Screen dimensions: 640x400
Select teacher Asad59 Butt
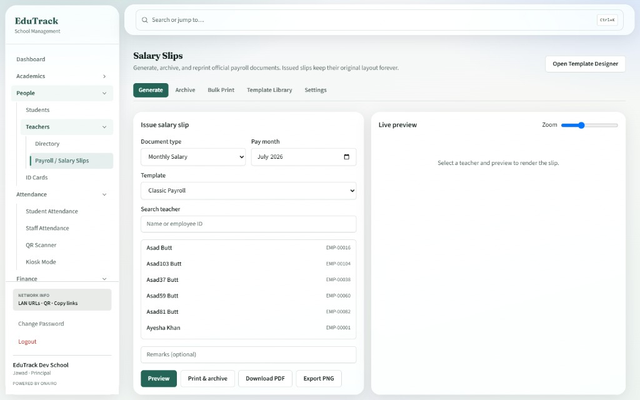click(x=248, y=296)
